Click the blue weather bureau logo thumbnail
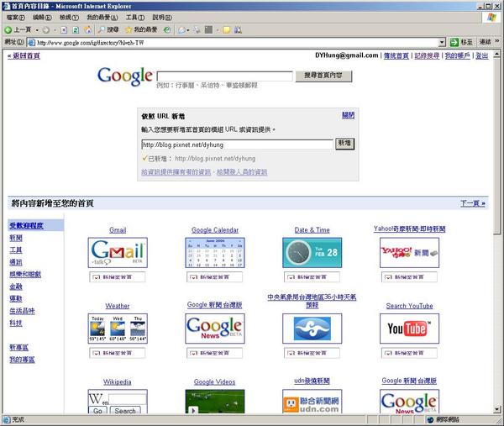The image size is (504, 426). point(312,329)
